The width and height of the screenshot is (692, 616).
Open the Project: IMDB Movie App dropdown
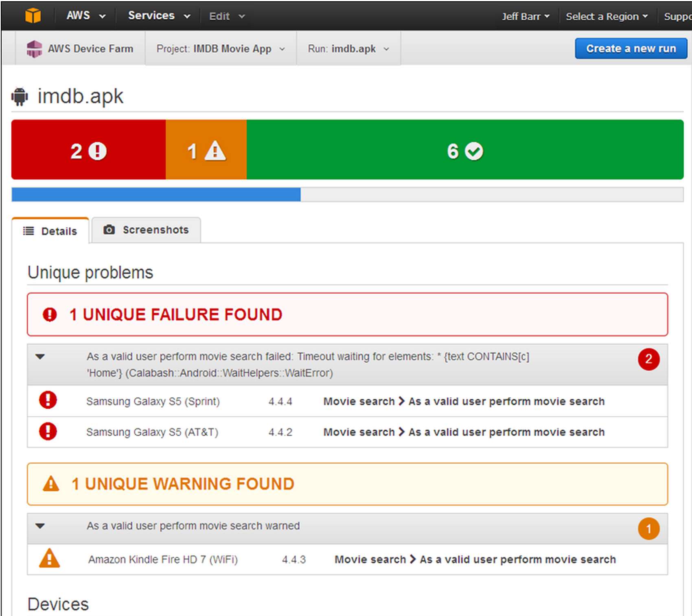[x=221, y=49]
